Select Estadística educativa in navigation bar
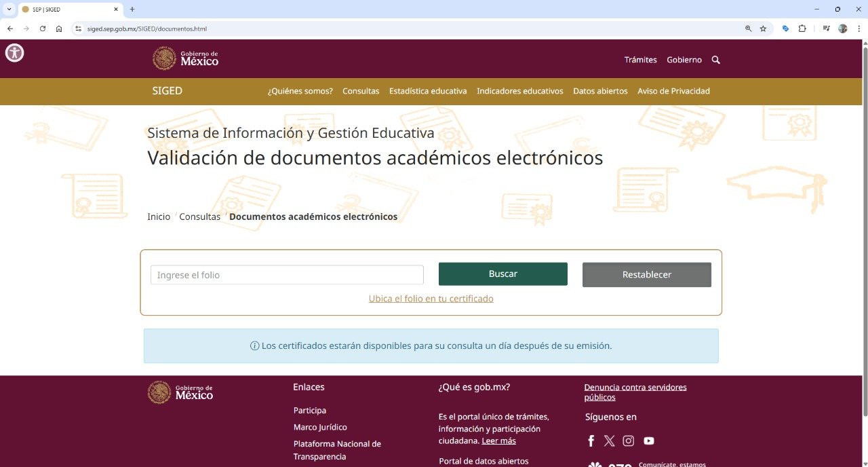Viewport: 868px width, 467px height. coord(428,91)
